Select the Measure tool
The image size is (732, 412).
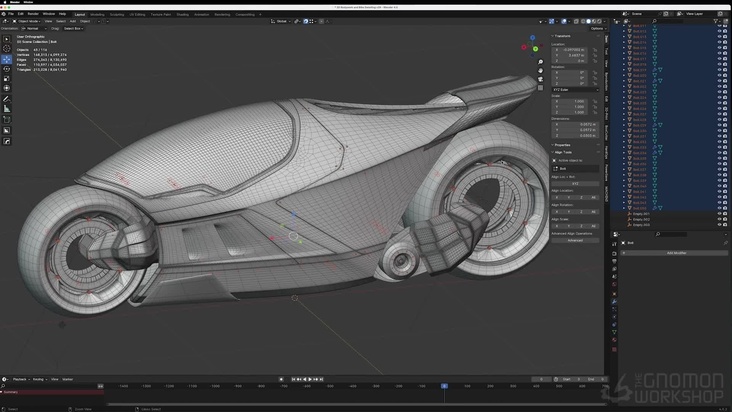7,109
